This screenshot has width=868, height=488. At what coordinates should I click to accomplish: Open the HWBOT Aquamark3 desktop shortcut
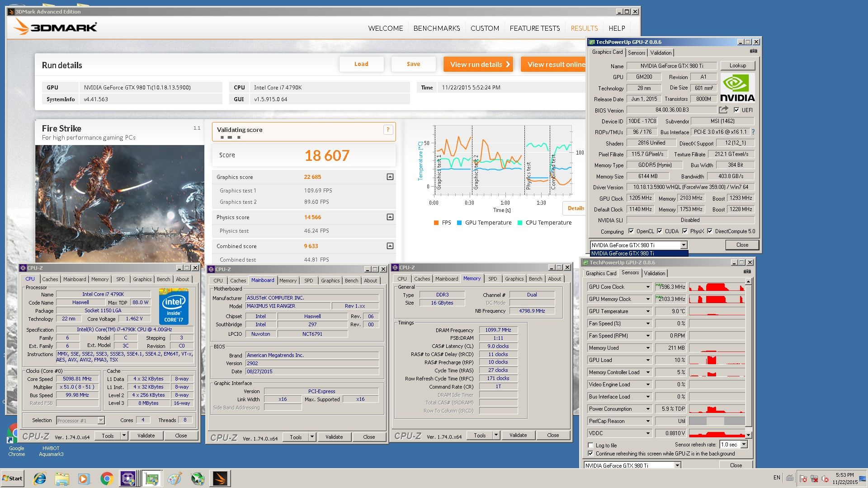[51, 451]
